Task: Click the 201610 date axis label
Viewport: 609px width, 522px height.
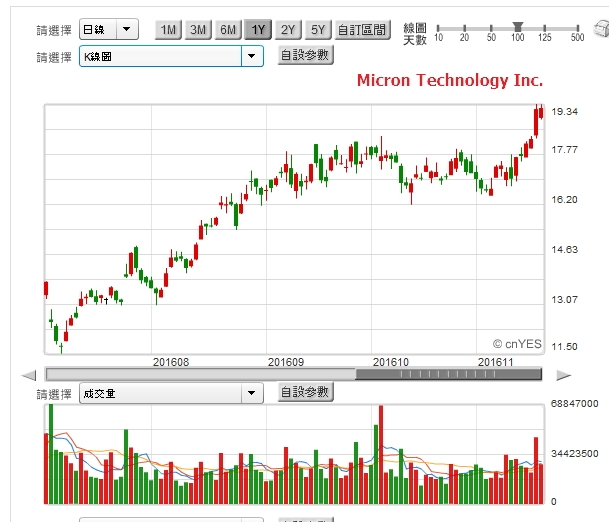Action: [x=391, y=362]
